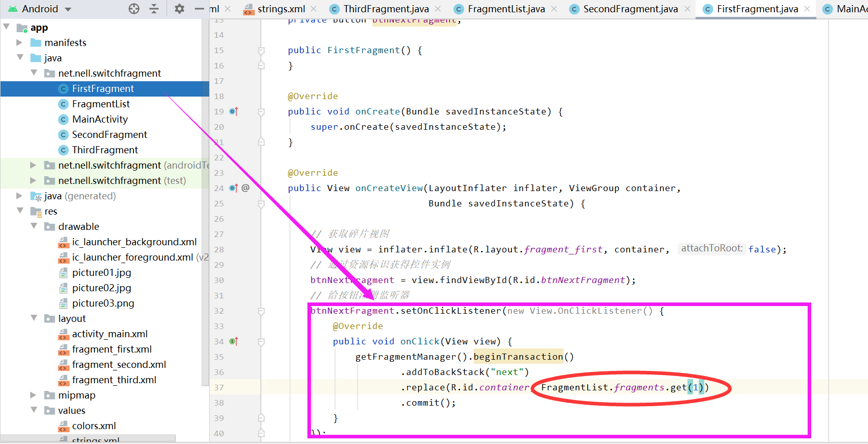Image resolution: width=868 pixels, height=444 pixels.
Task: Fold the code block at line 32
Action: click(x=261, y=311)
